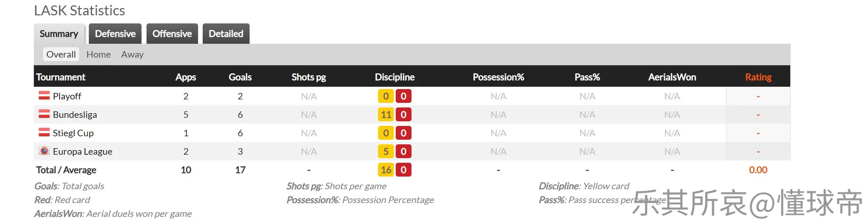Click the flag icon beside Stiegl Cup

(44, 132)
